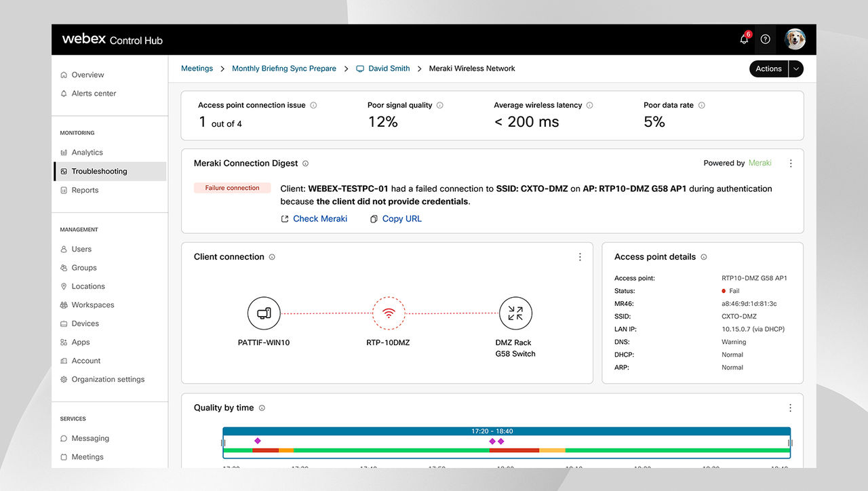Click the 17:20 - 18:40 time range bar
868x491 pixels.
click(507, 431)
